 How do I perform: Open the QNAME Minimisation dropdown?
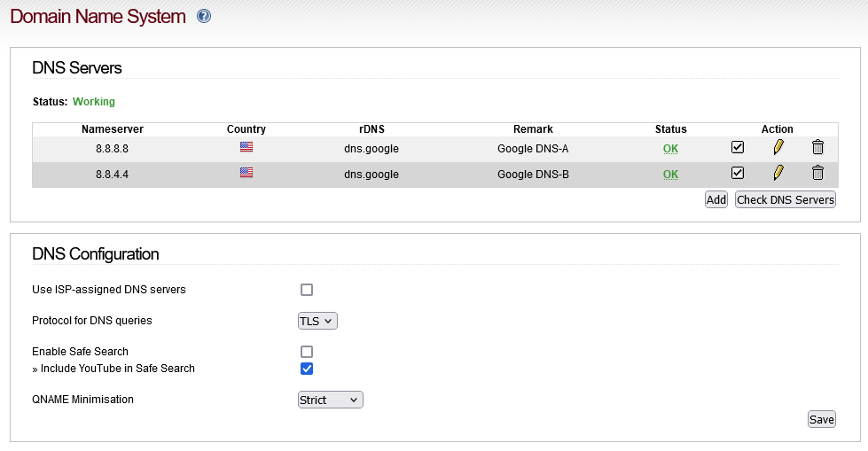pyautogui.click(x=331, y=400)
